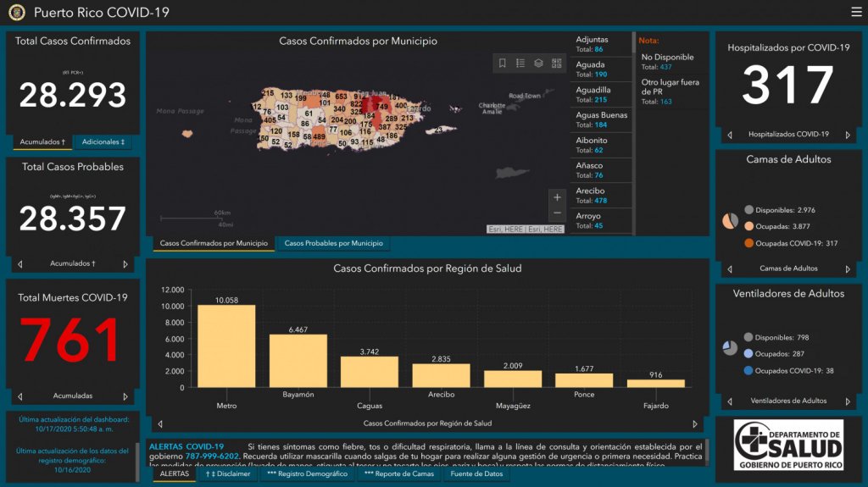The height and width of the screenshot is (487, 868).
Task: Show the map legend list icon
Action: point(520,64)
